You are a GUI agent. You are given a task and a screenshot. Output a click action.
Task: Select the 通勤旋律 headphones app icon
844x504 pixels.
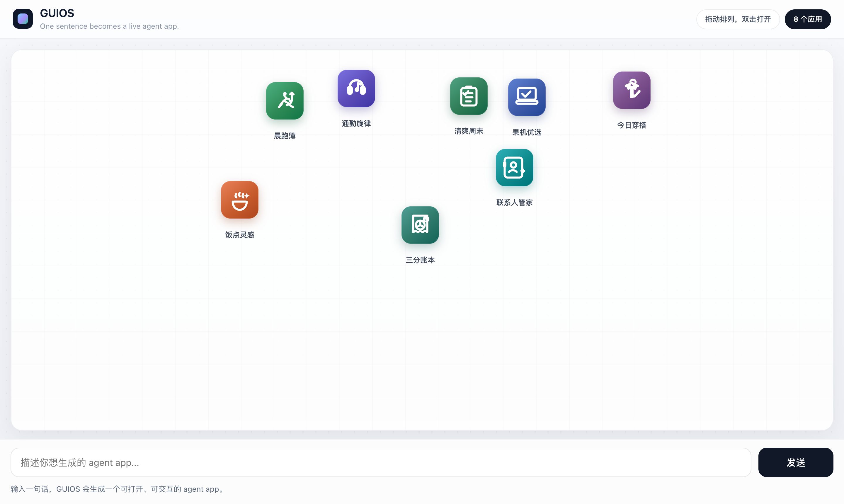(x=356, y=89)
